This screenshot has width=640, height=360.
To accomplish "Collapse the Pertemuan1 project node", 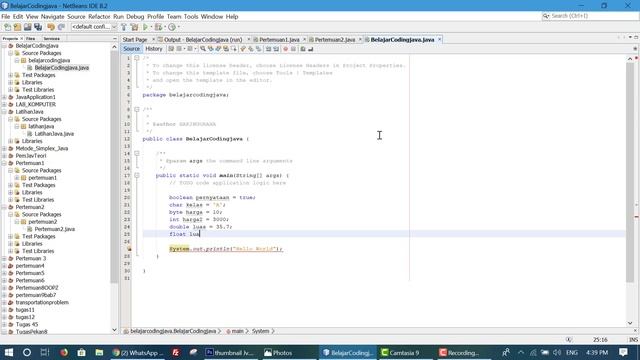I will 4,163.
